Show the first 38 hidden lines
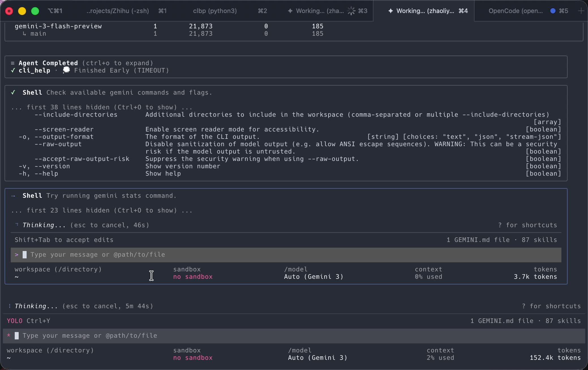 click(102, 107)
